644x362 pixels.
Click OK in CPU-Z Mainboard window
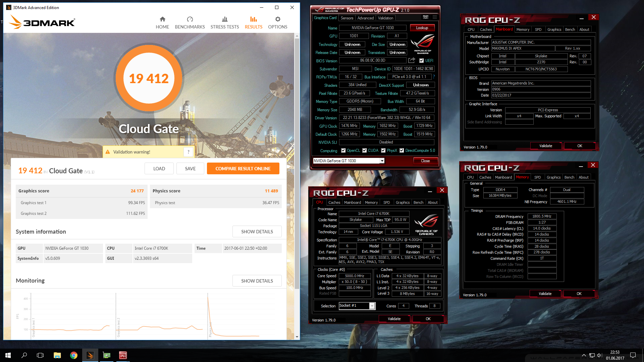click(x=580, y=146)
